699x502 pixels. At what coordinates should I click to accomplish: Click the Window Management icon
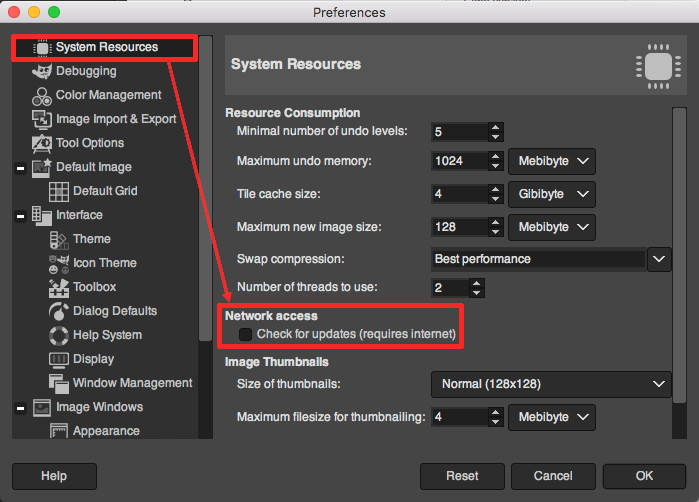click(59, 384)
